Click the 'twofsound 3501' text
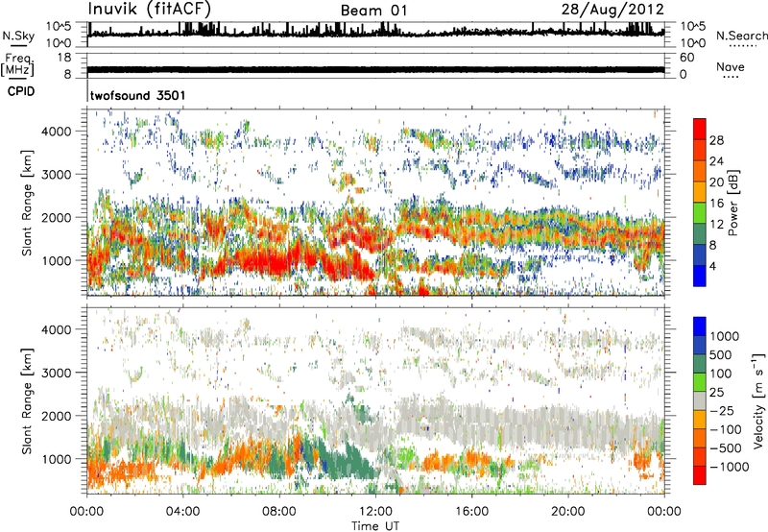 click(137, 95)
